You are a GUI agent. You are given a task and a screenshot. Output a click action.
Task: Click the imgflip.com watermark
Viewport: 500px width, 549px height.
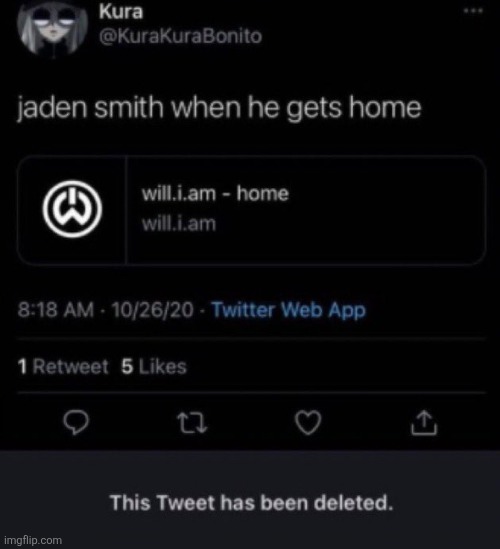pos(34,540)
